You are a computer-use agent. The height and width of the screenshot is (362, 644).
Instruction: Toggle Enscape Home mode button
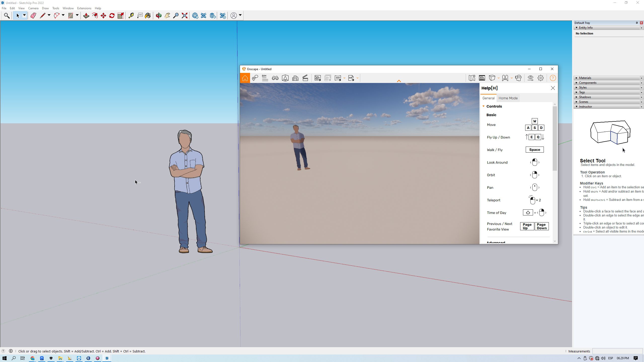tap(245, 78)
